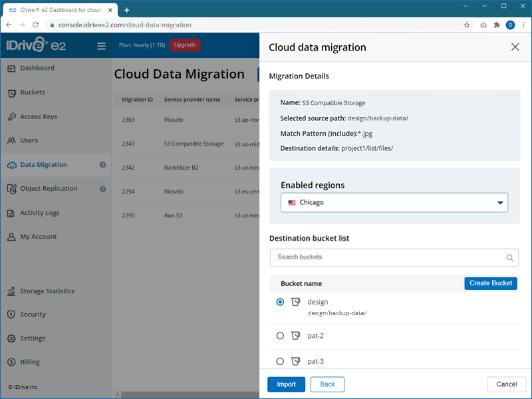
Task: Select the design bucket radio button
Action: point(280,302)
